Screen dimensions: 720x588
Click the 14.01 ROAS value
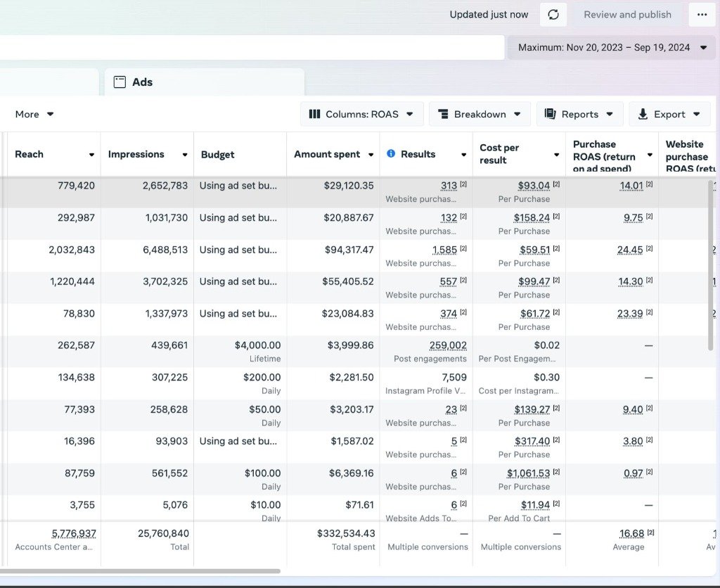[x=631, y=186]
